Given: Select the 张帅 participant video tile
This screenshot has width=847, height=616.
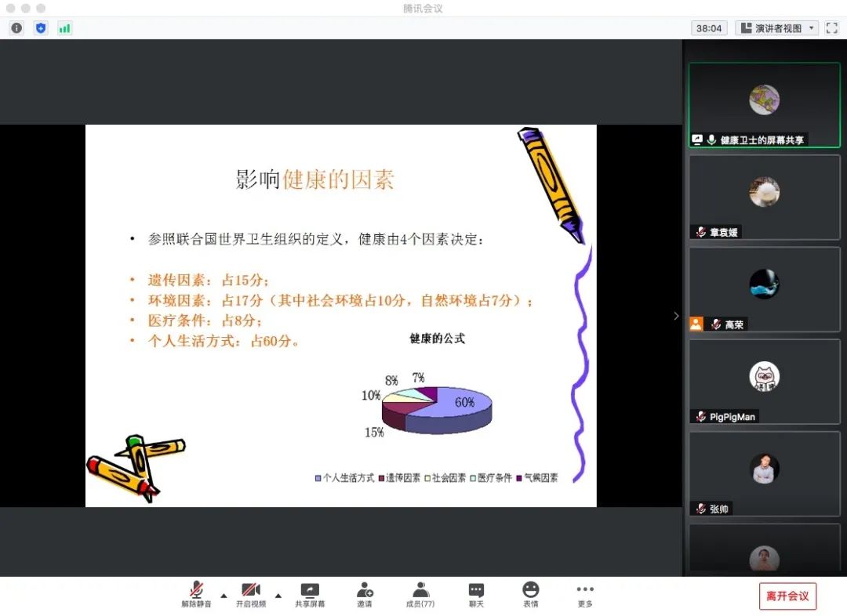Looking at the screenshot, I should point(764,473).
